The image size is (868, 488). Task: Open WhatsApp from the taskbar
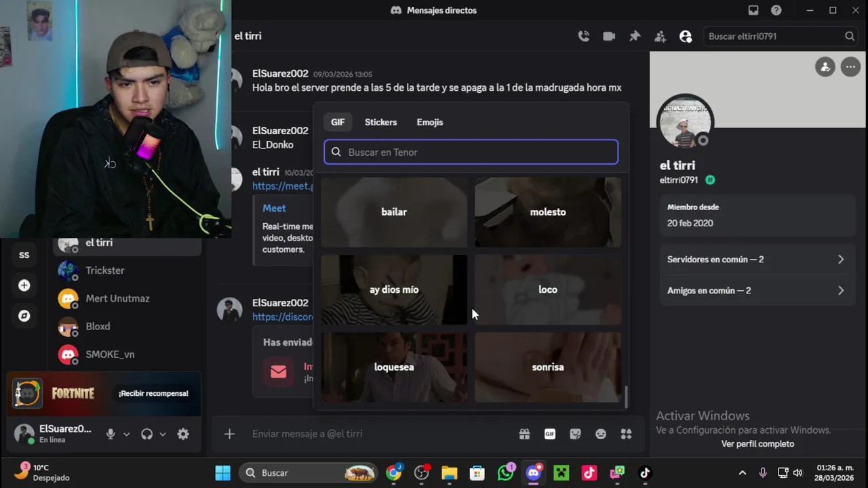pos(505,473)
